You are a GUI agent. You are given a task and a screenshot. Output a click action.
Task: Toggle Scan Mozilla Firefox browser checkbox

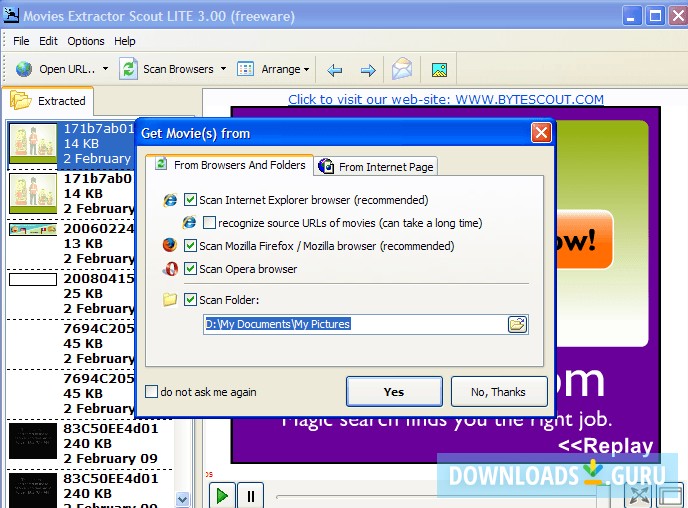(190, 246)
